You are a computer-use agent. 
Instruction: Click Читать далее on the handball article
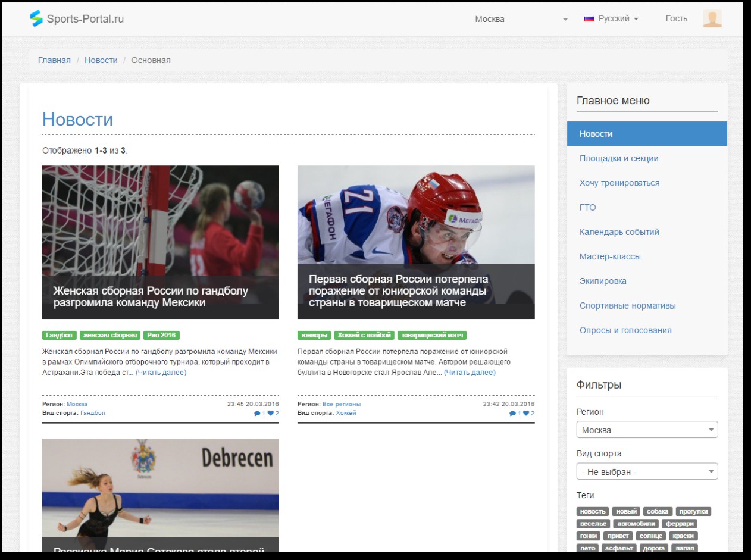[x=161, y=373]
